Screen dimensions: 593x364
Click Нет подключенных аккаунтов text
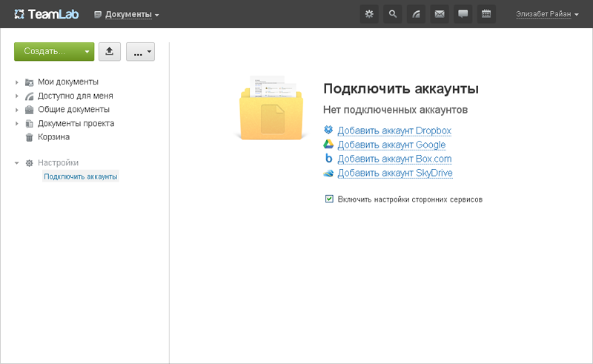click(x=395, y=110)
